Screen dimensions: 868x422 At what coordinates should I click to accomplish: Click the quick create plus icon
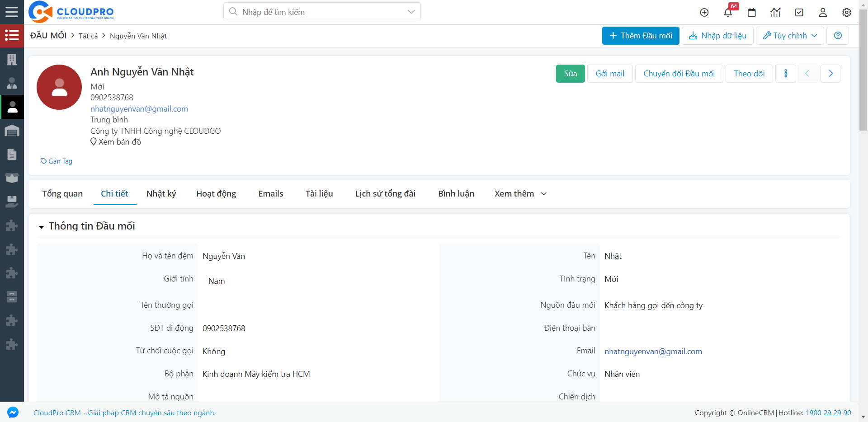coord(704,12)
